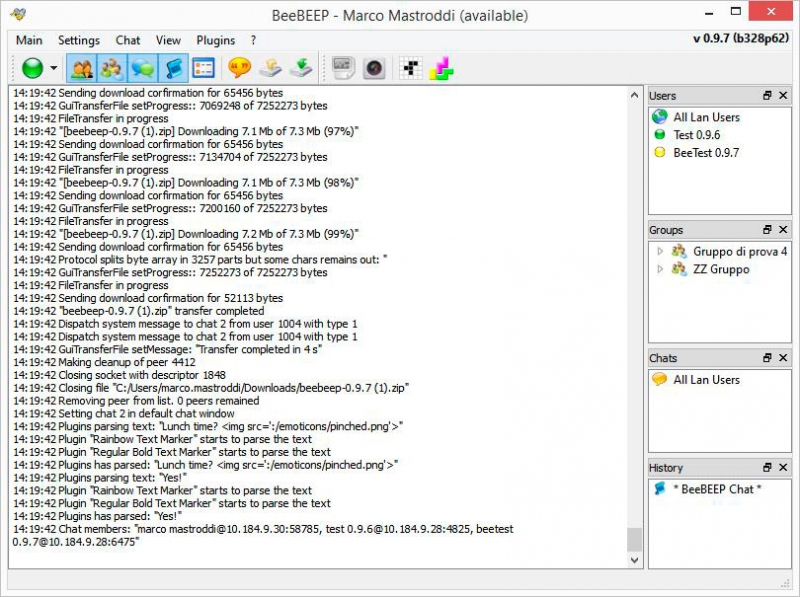Click log line starting "Chat members:"
The image size is (800, 597).
(x=263, y=535)
